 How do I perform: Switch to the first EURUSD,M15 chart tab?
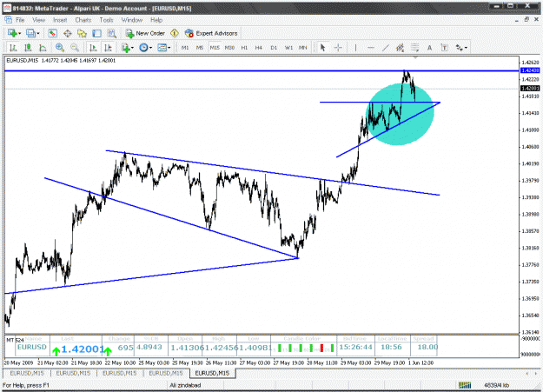click(x=27, y=373)
